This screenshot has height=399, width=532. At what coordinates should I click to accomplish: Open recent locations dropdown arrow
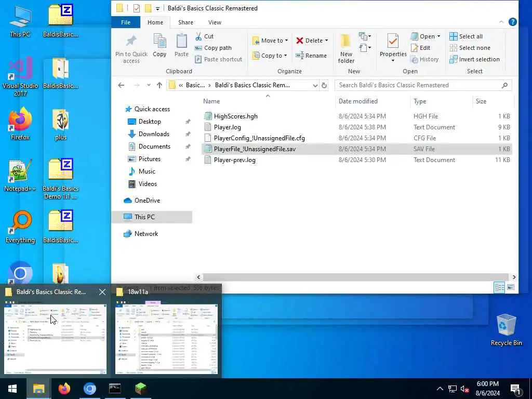click(x=148, y=85)
